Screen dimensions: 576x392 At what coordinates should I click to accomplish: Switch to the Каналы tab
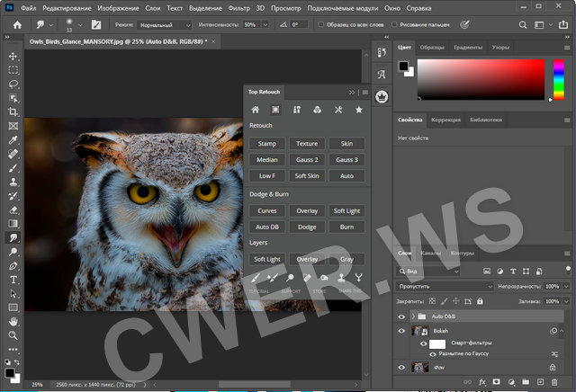coord(432,253)
